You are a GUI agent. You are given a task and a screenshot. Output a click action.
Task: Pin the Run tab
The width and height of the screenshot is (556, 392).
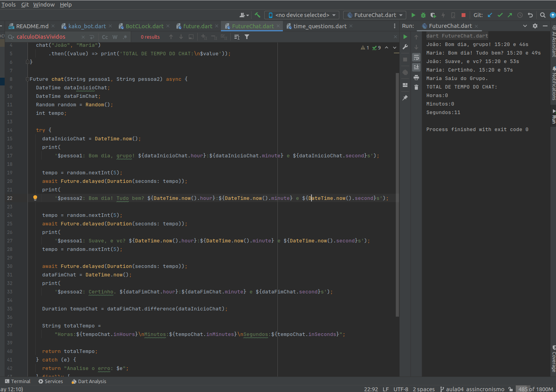point(405,98)
